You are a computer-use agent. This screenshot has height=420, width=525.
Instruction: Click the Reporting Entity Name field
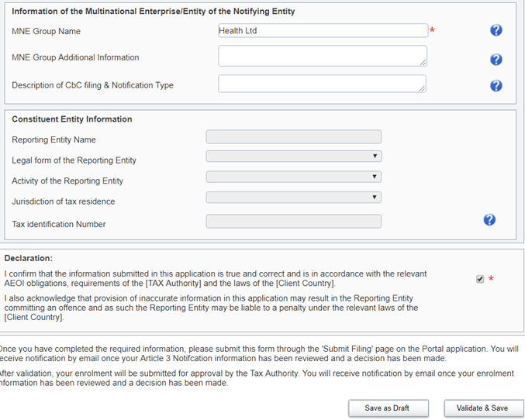pyautogui.click(x=294, y=137)
